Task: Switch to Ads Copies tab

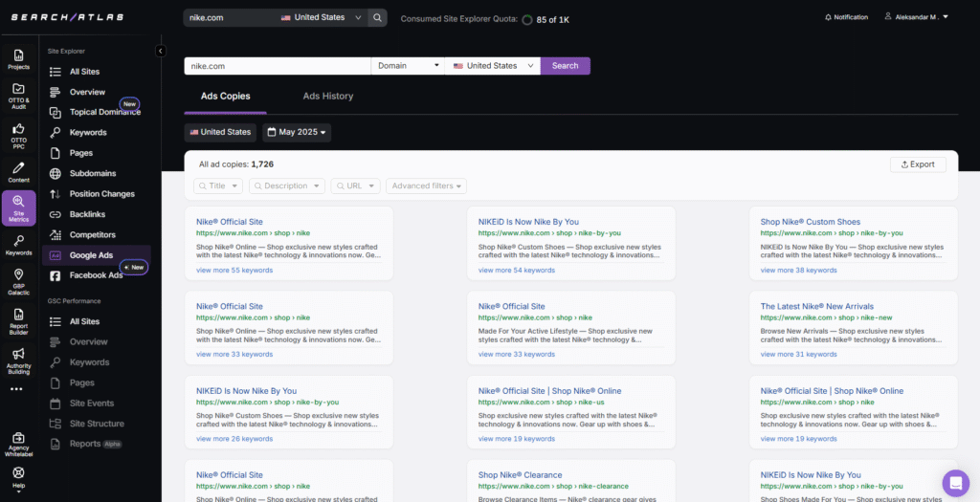Action: (226, 97)
